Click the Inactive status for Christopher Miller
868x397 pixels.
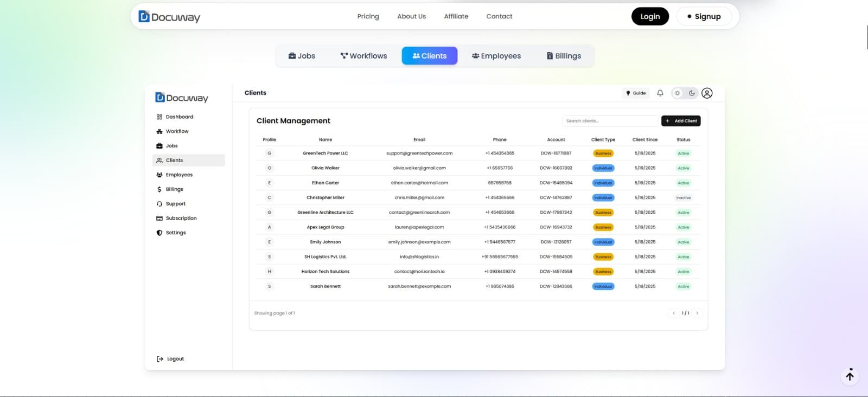(x=684, y=198)
